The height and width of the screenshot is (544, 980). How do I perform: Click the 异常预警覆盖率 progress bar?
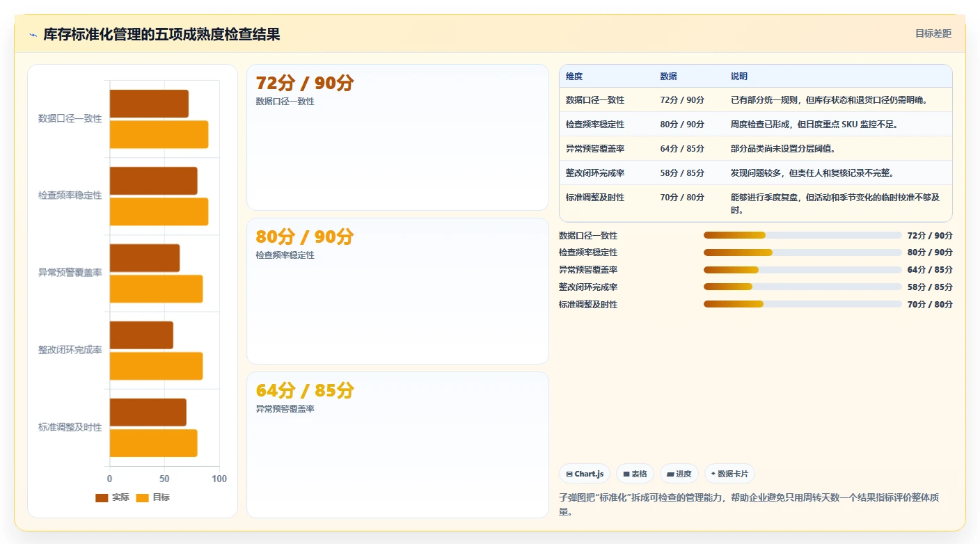[x=803, y=270]
